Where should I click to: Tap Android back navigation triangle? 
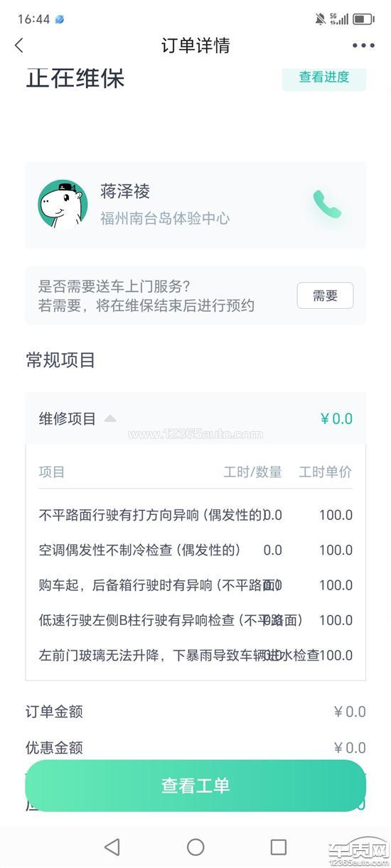(112, 846)
